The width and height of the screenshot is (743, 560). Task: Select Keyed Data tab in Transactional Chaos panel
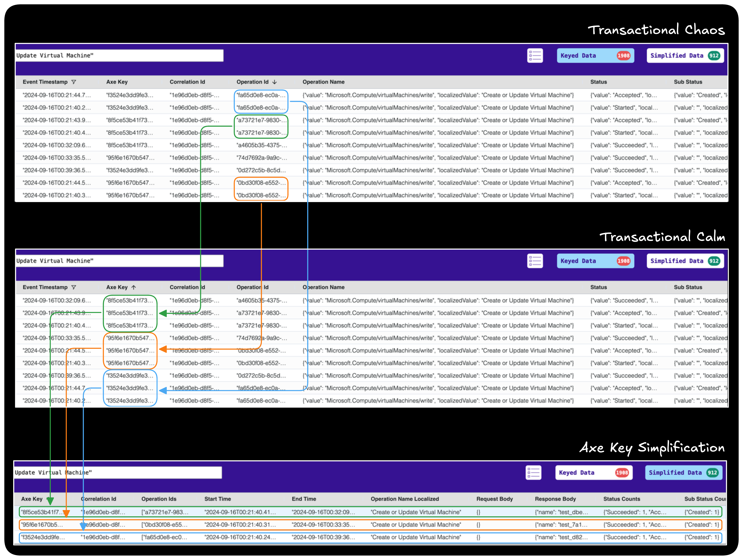(595, 56)
